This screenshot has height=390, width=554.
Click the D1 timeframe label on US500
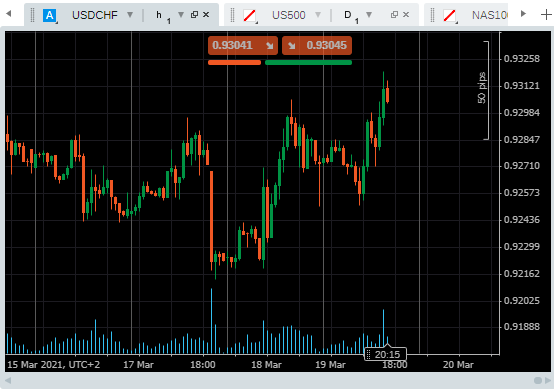pos(351,16)
